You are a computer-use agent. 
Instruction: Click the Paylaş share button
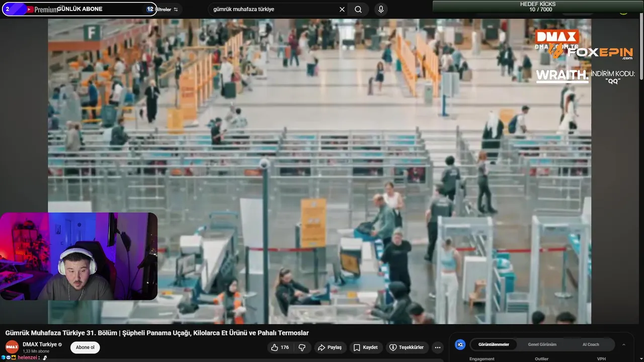point(330,347)
